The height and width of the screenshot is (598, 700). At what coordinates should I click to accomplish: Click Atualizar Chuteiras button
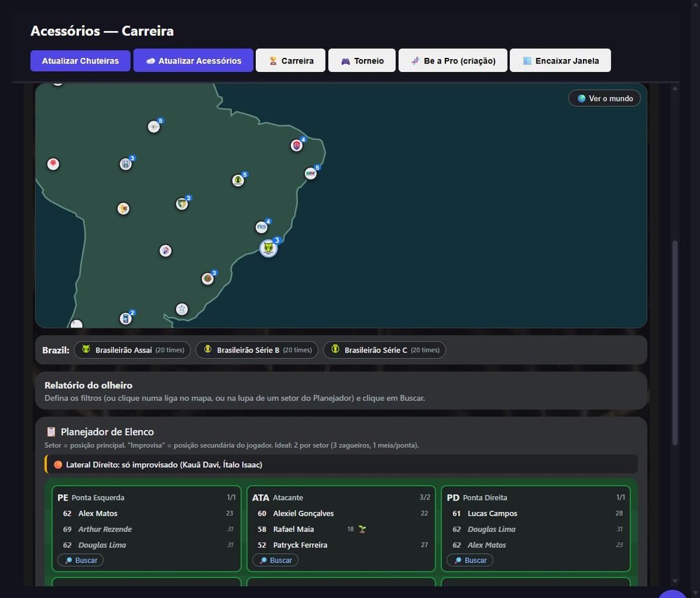[x=80, y=60]
